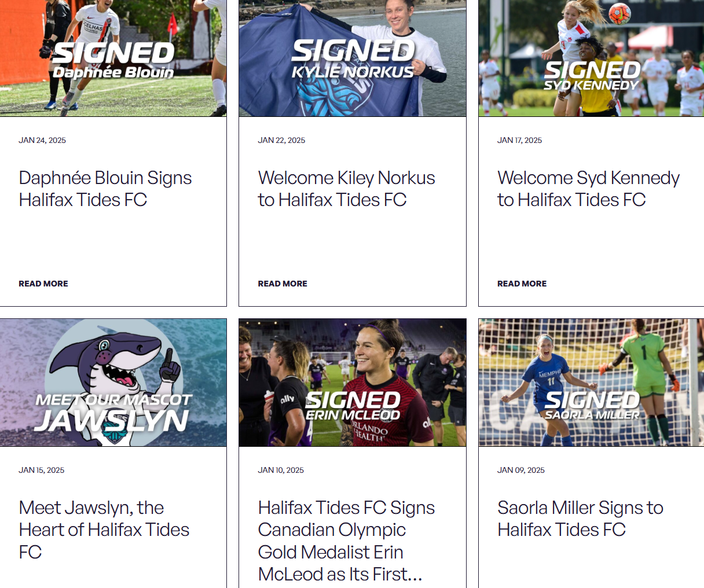Open headline "Meet Jawslyn, the Heart of Halifax Tides"

click(104, 530)
